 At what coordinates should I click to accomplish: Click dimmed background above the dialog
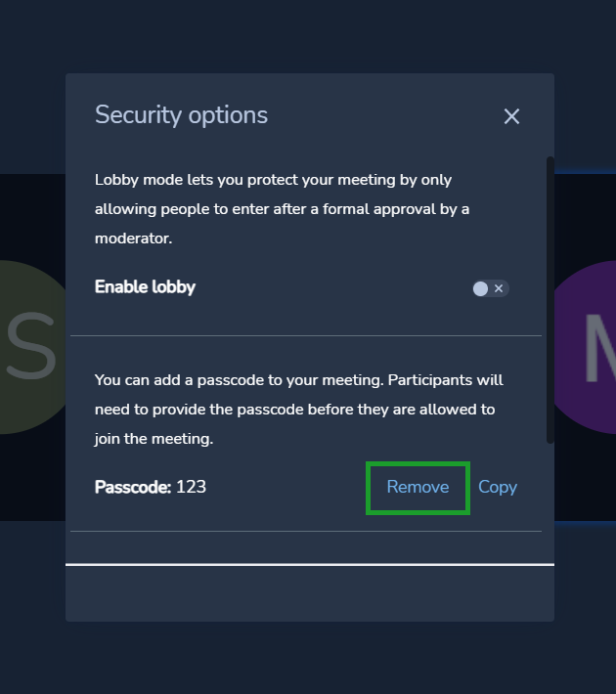point(308,35)
